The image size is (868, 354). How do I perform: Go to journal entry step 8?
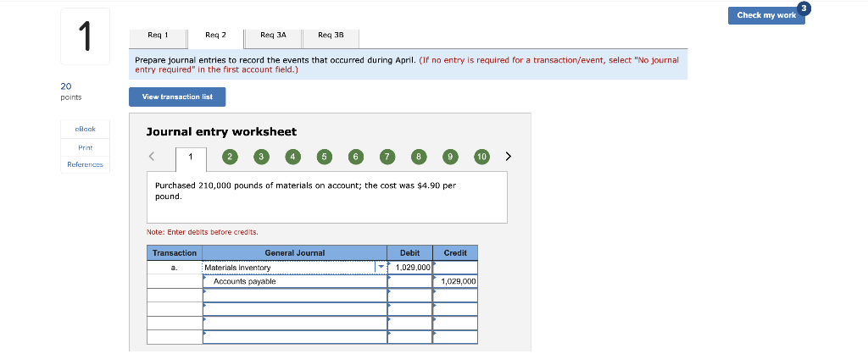point(419,157)
